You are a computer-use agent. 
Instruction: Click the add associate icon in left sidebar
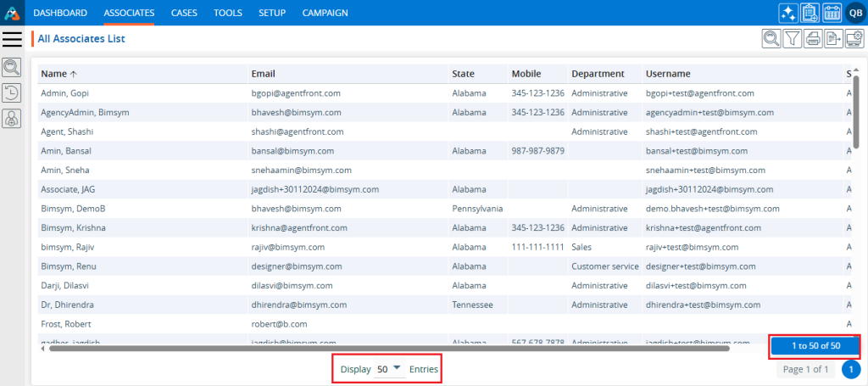(12, 119)
